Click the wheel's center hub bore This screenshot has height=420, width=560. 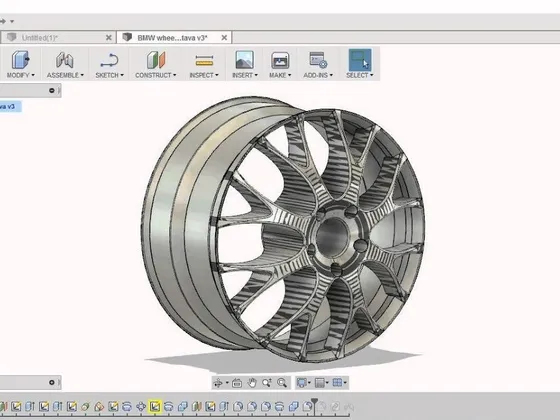332,236
